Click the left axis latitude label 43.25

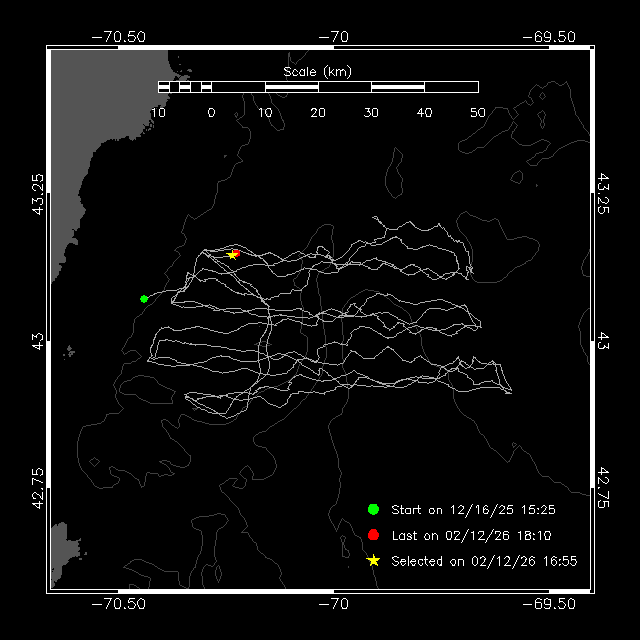point(37,193)
